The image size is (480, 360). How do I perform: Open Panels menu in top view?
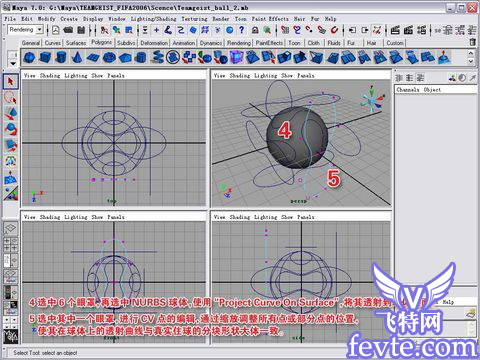coord(116,76)
